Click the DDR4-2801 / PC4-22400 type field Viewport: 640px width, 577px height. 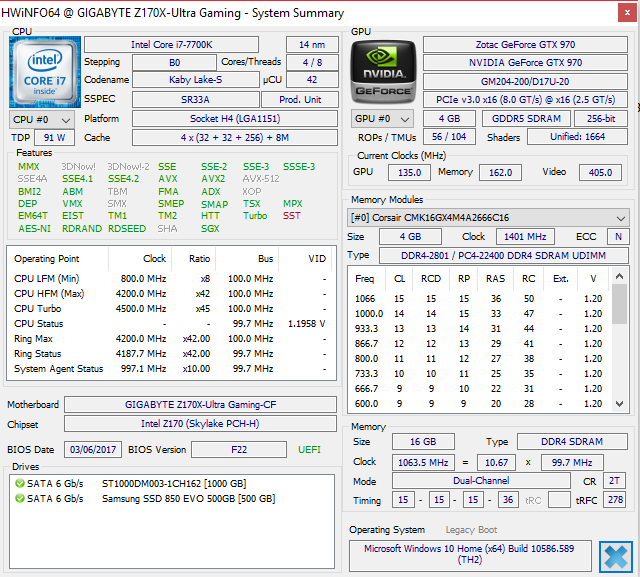click(x=504, y=256)
